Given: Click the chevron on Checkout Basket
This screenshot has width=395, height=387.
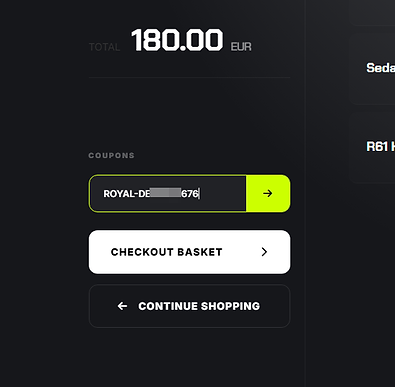Looking at the screenshot, I should pyautogui.click(x=264, y=252).
